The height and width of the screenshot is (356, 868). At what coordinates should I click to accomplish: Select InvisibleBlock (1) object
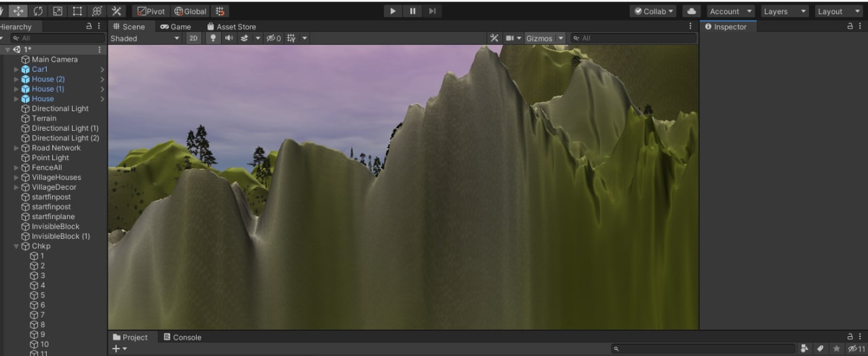click(x=60, y=237)
